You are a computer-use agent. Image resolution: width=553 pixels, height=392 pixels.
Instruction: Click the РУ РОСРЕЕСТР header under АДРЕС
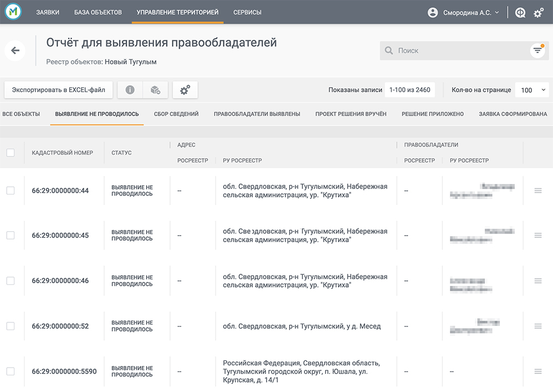[x=242, y=160]
